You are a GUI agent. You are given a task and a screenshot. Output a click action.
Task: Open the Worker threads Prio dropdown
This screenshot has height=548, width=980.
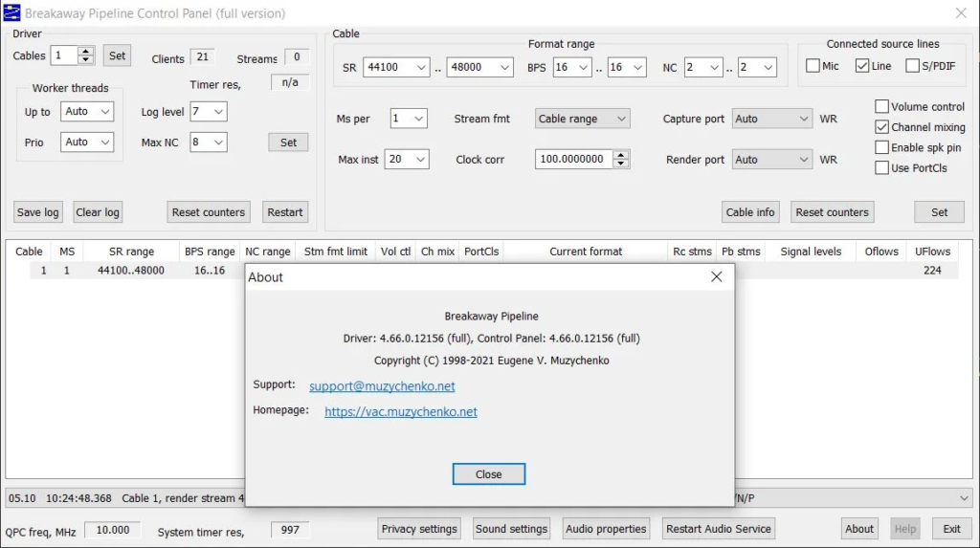87,142
